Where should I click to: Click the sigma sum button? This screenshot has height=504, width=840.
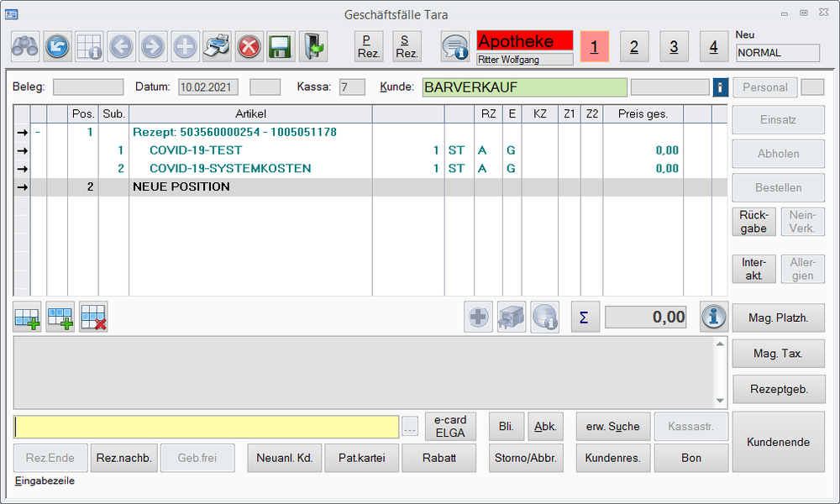tap(585, 317)
